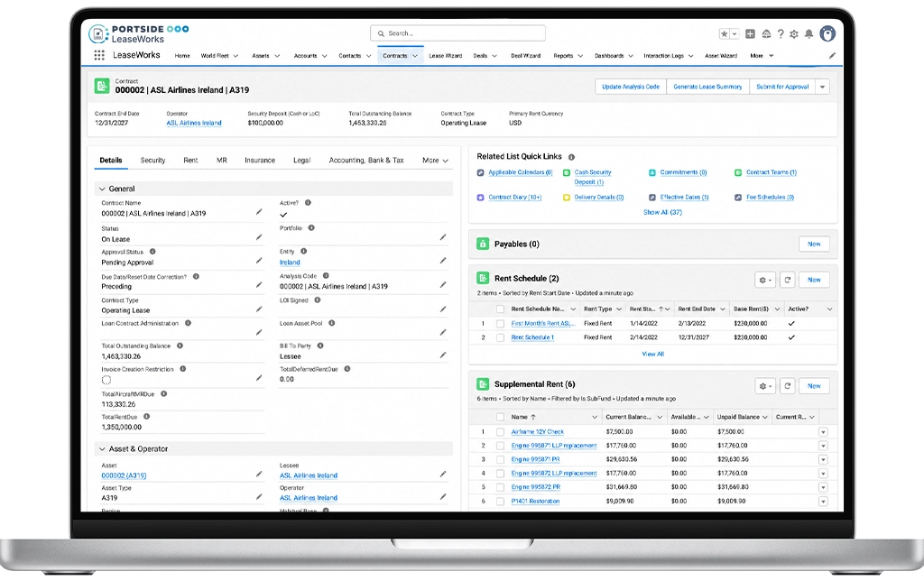Click Update Analysis Code button
The width and height of the screenshot is (924, 581).
(x=631, y=87)
